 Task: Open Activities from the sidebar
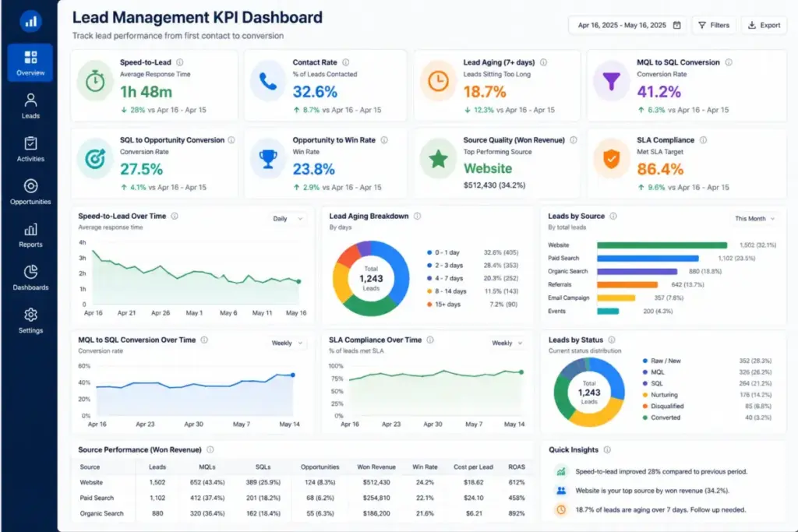[30, 149]
